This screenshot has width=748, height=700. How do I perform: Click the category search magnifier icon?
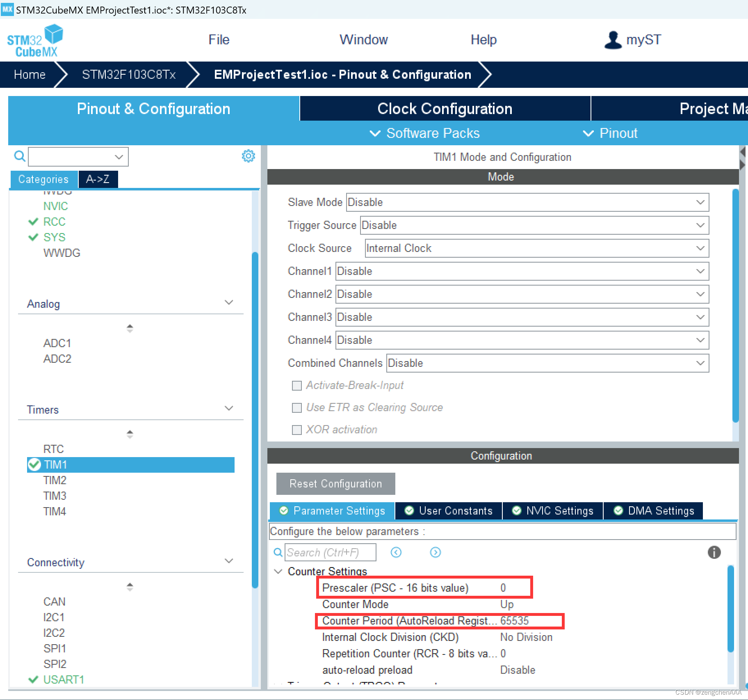pos(19,156)
